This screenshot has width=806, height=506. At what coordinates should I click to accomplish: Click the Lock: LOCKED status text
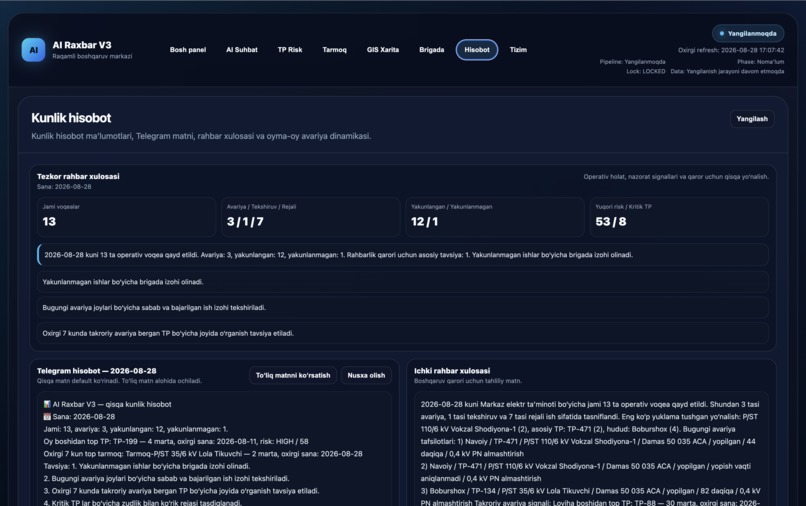pos(646,71)
